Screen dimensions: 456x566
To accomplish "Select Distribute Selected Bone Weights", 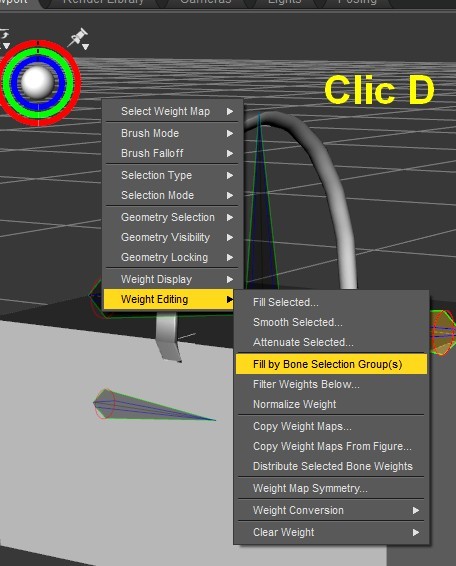I will click(x=331, y=466).
